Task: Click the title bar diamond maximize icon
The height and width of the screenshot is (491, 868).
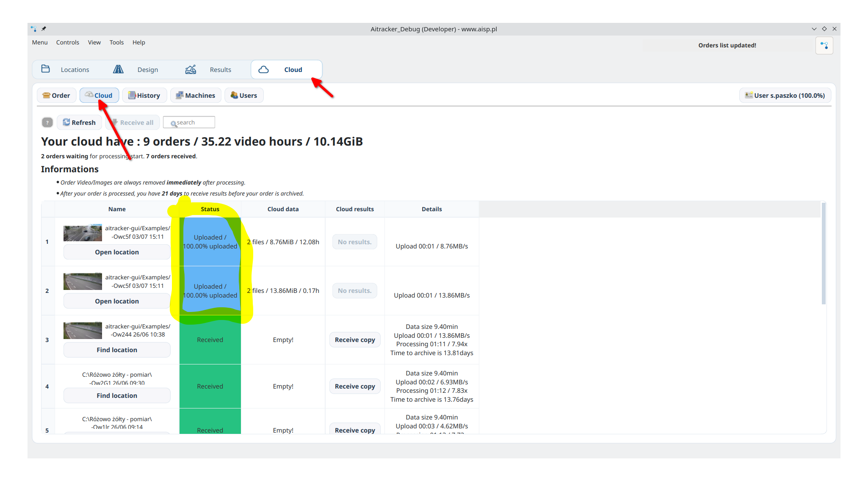Action: pos(824,29)
